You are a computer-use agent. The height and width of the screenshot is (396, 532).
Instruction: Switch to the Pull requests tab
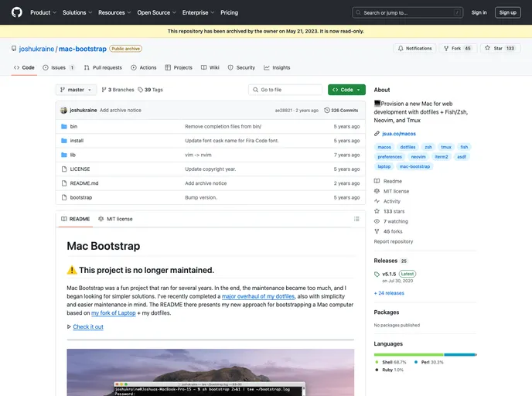[103, 67]
